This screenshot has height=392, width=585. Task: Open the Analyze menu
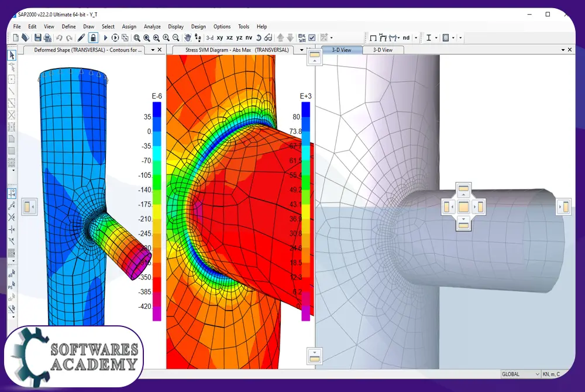tap(152, 26)
